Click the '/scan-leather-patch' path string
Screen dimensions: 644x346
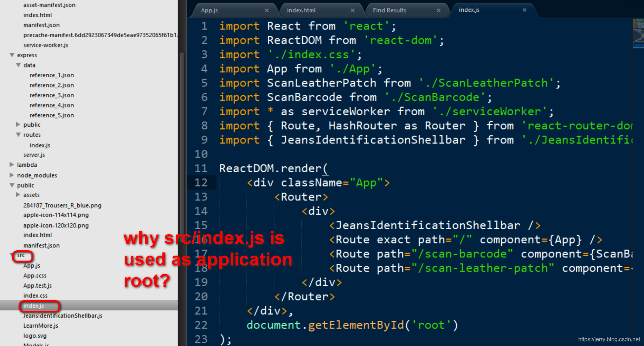click(483, 268)
